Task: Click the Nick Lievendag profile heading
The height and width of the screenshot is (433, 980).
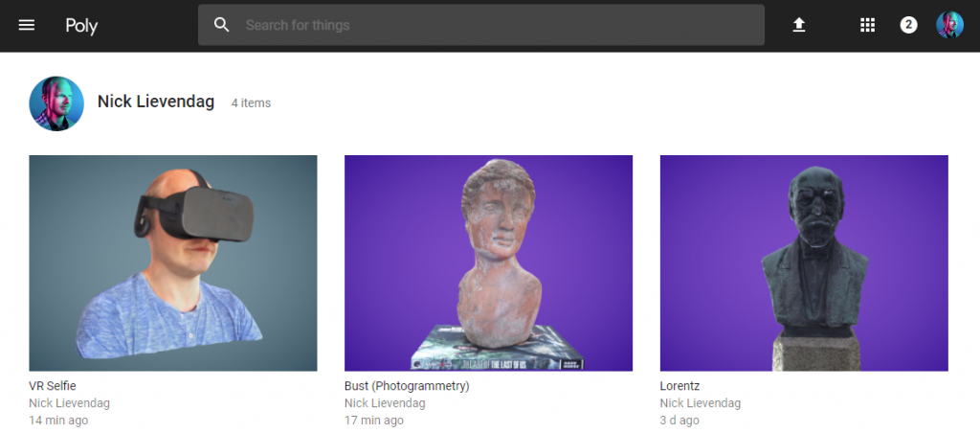Action: pos(156,102)
